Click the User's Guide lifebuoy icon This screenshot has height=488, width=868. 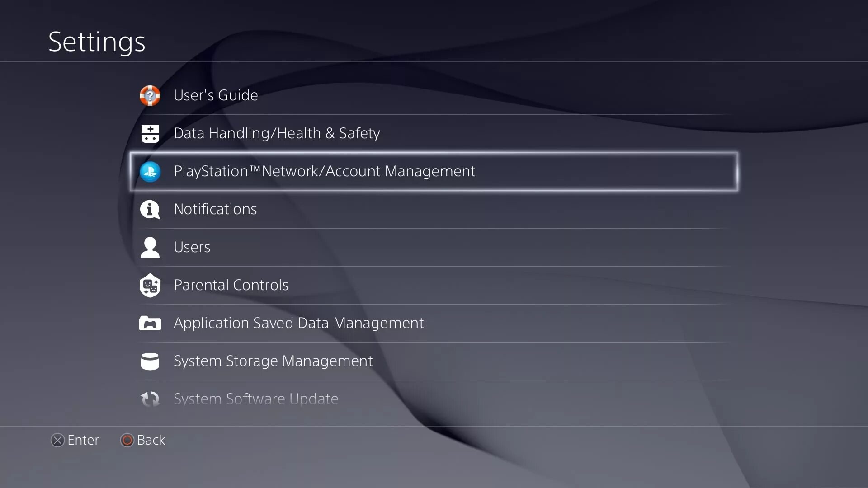150,95
